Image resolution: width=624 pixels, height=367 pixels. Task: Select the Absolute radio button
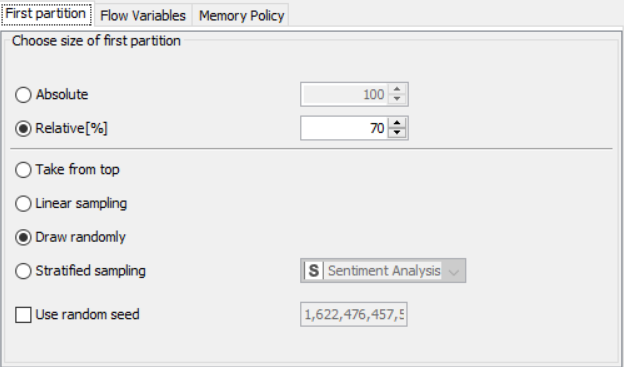[x=23, y=95]
